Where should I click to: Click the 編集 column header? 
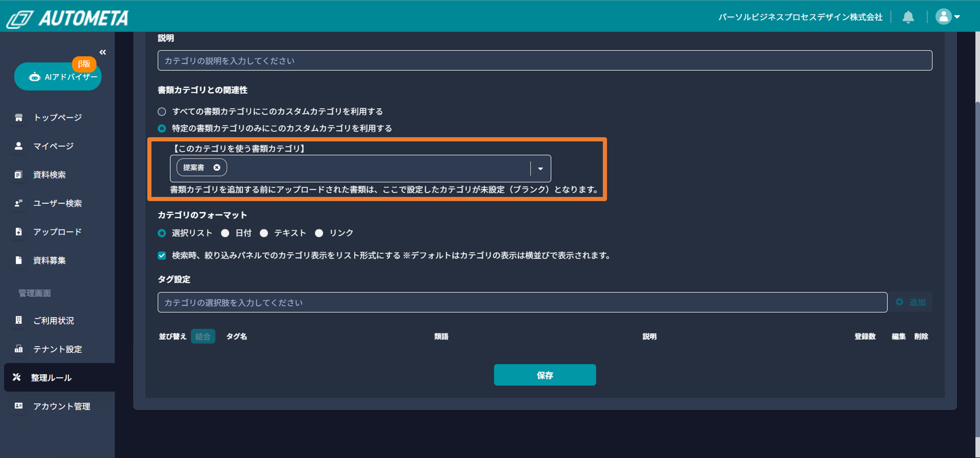pos(899,336)
